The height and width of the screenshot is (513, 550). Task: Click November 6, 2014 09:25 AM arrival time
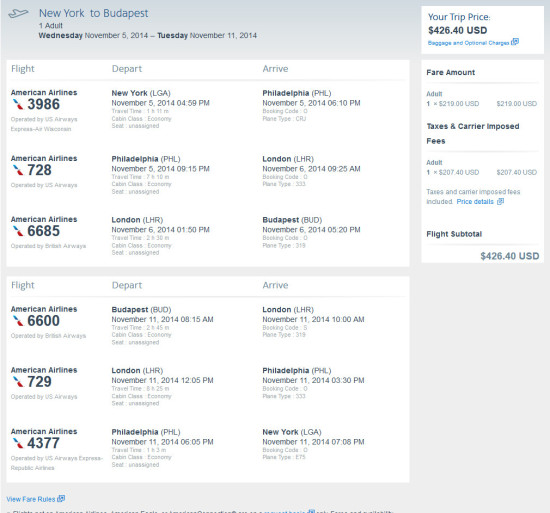(x=311, y=169)
